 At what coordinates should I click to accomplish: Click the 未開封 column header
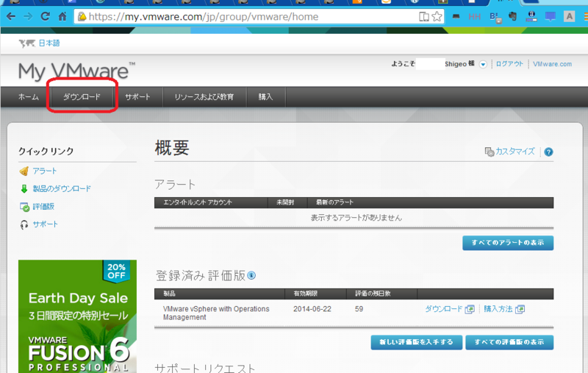[285, 202]
